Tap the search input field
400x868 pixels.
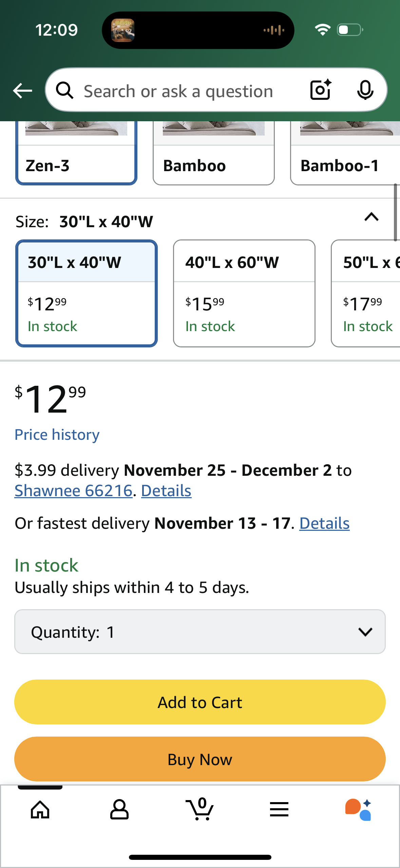(x=178, y=91)
